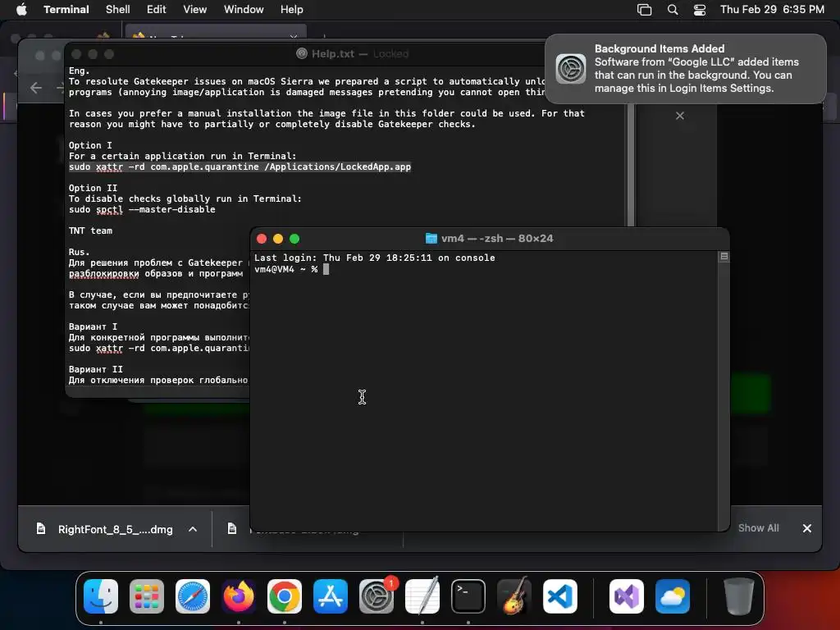
Task: Open TextEdit from the Dock
Action: point(422,596)
